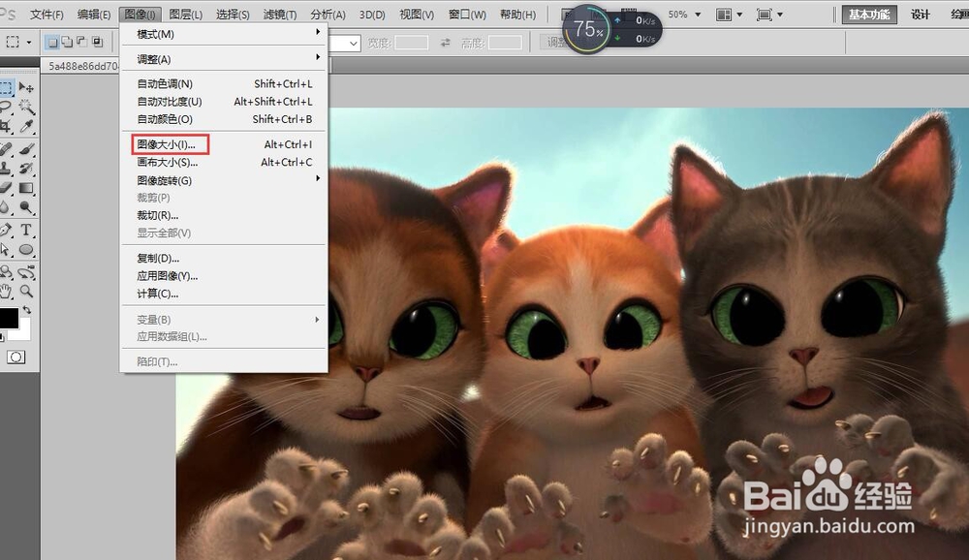Select the Crop tool
This screenshot has width=969, height=560.
6,126
